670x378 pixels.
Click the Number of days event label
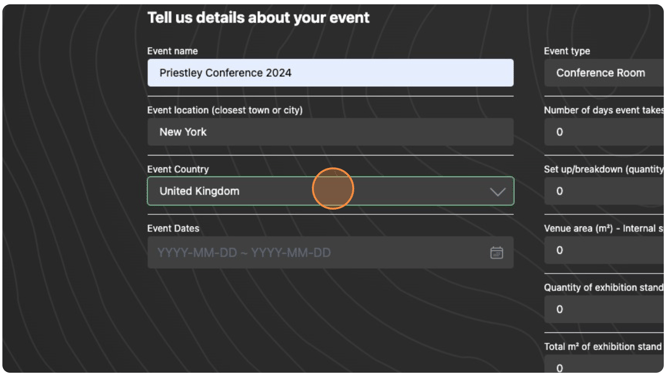pyautogui.click(x=604, y=110)
